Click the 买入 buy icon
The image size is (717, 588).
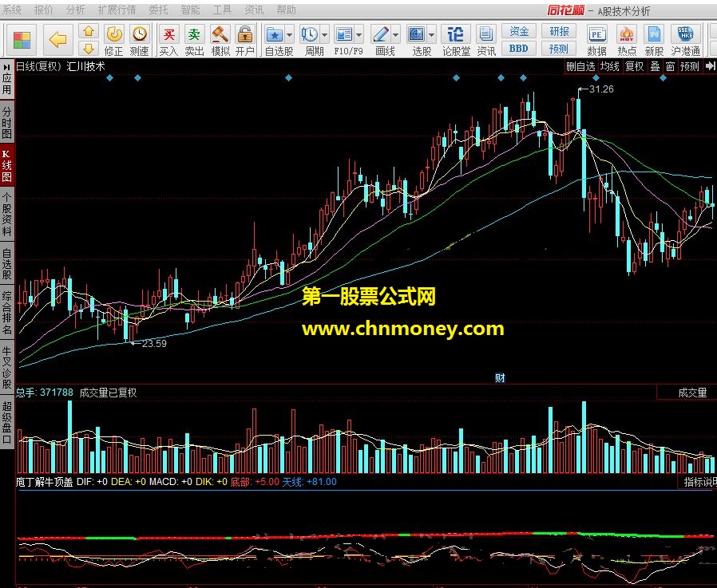tap(168, 35)
